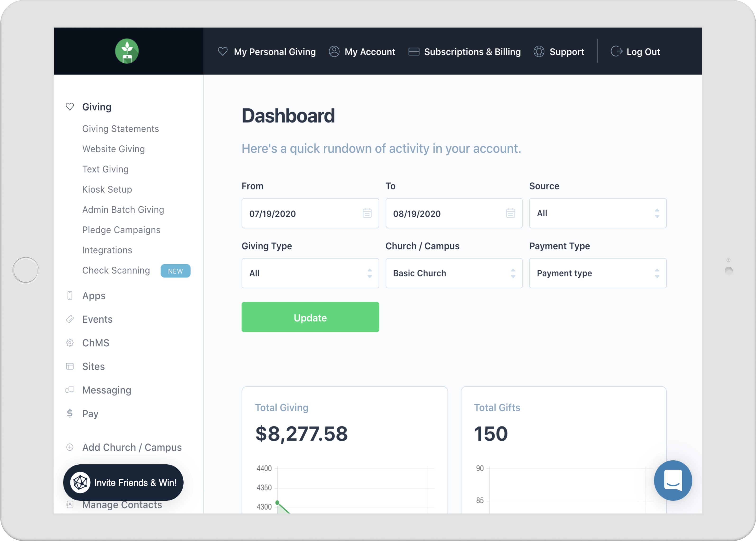Screen dimensions: 756x541
Task: Click the Total Giving card title
Action: [282, 407]
